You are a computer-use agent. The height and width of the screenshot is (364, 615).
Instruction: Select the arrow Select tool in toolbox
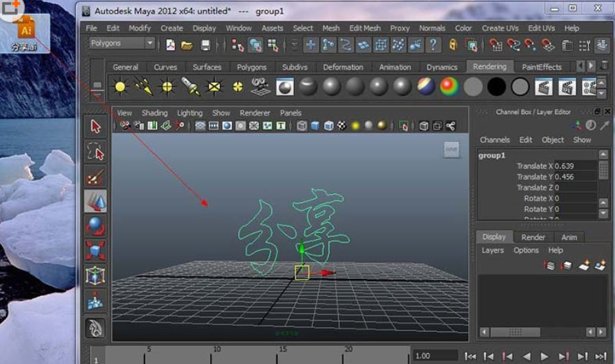(x=95, y=127)
